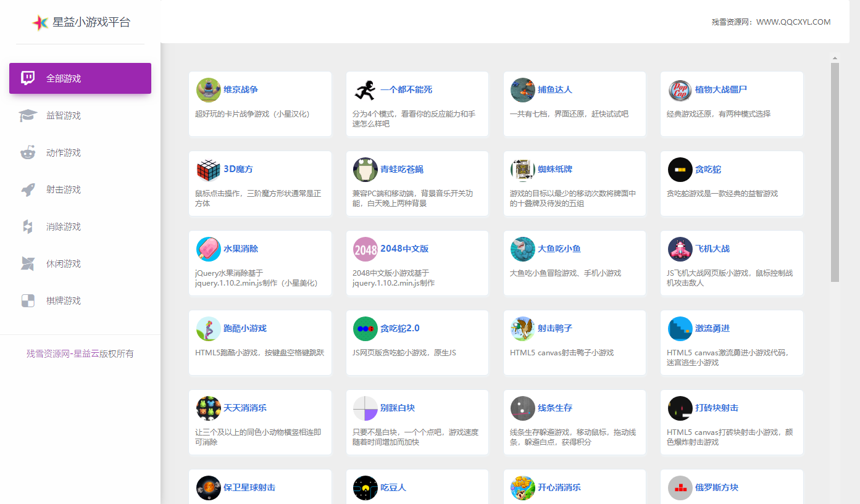Switch to 益智游戏 category
This screenshot has height=504, width=860.
[64, 116]
